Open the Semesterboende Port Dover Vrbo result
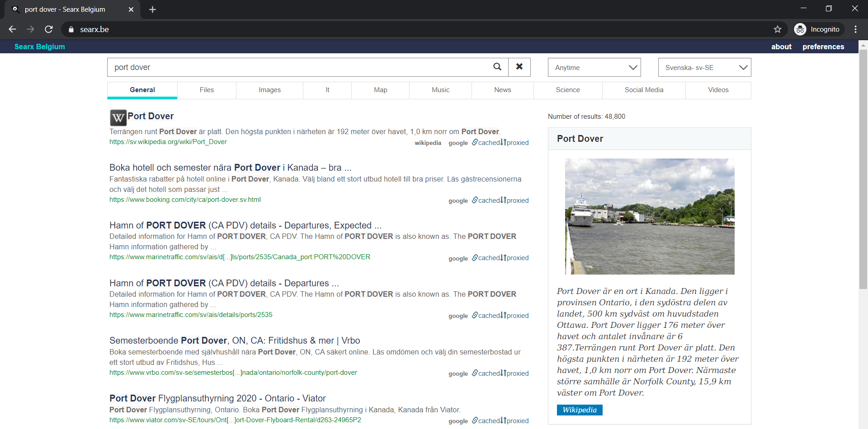The width and height of the screenshot is (868, 429). click(235, 340)
